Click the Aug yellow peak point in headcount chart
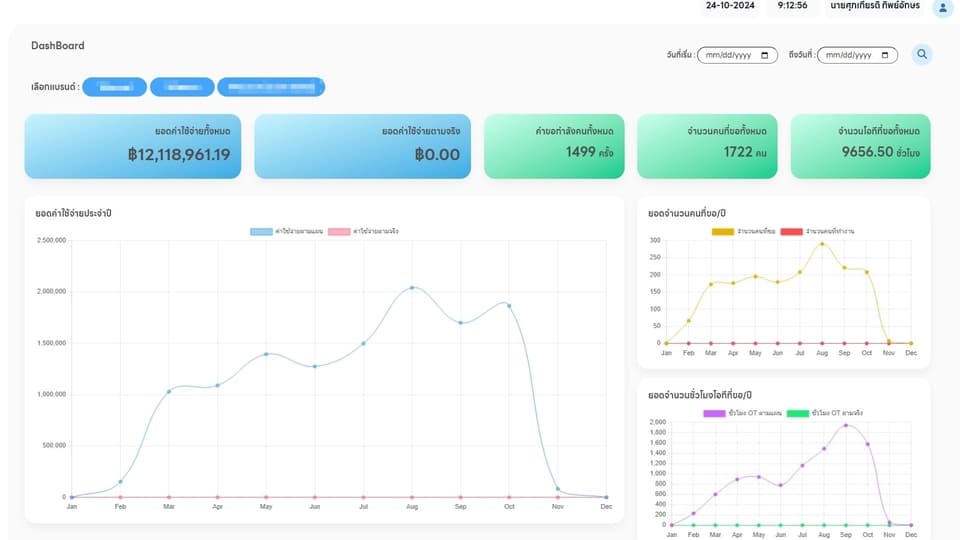This screenshot has width=960, height=540. [822, 244]
